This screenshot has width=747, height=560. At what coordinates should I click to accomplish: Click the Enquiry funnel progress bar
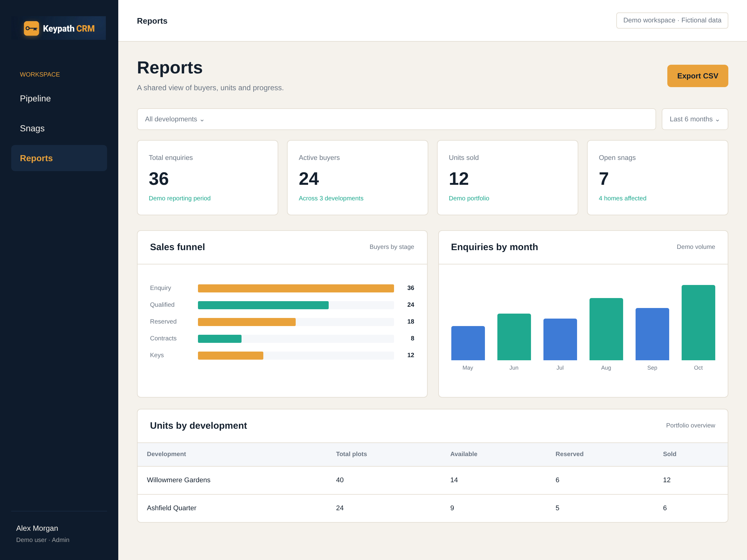point(295,288)
